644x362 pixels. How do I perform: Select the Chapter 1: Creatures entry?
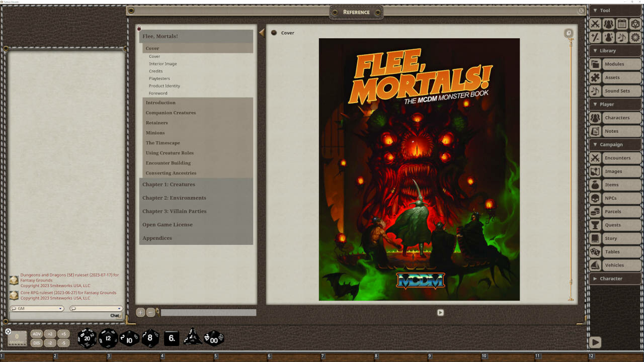pos(169,185)
